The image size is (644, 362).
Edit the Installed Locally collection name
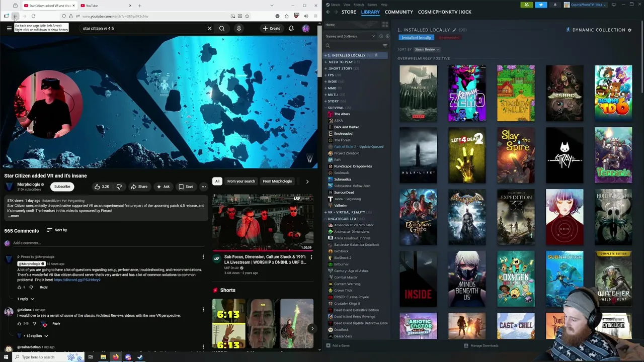(x=454, y=30)
